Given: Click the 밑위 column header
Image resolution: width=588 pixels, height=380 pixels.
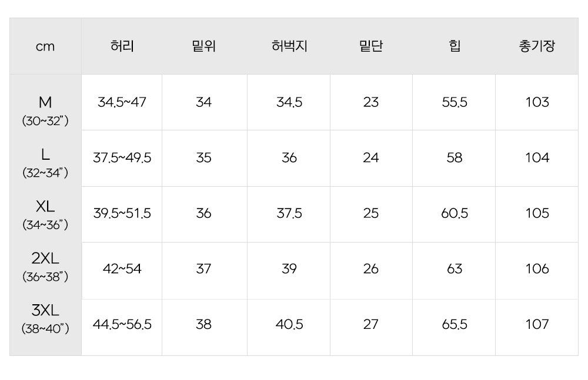Looking at the screenshot, I should (x=203, y=46).
